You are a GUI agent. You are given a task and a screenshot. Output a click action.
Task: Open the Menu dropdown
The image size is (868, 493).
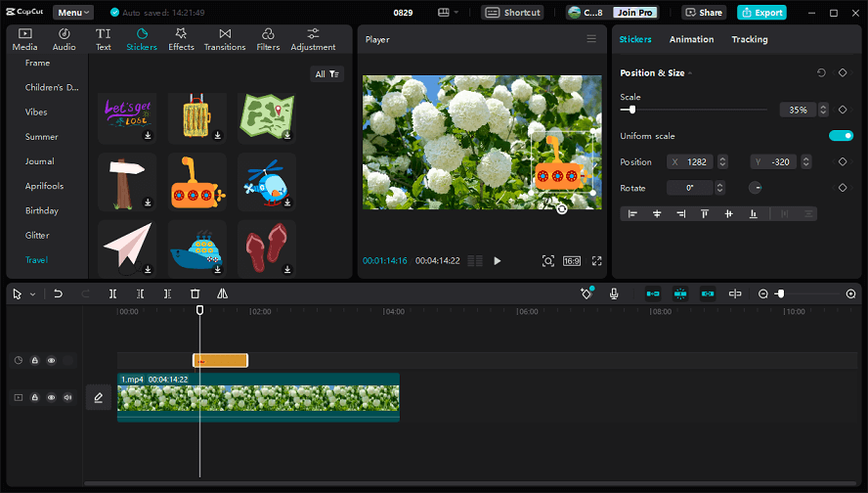(73, 13)
